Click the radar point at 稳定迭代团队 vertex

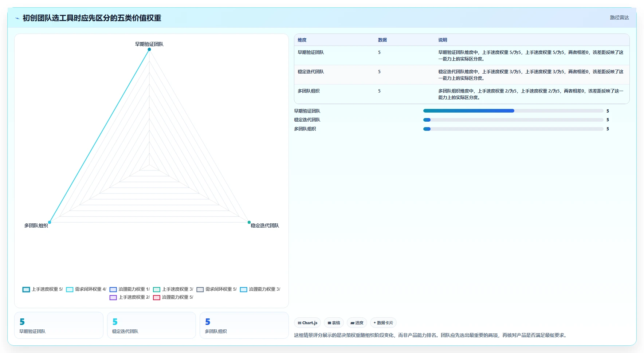pyautogui.click(x=249, y=222)
